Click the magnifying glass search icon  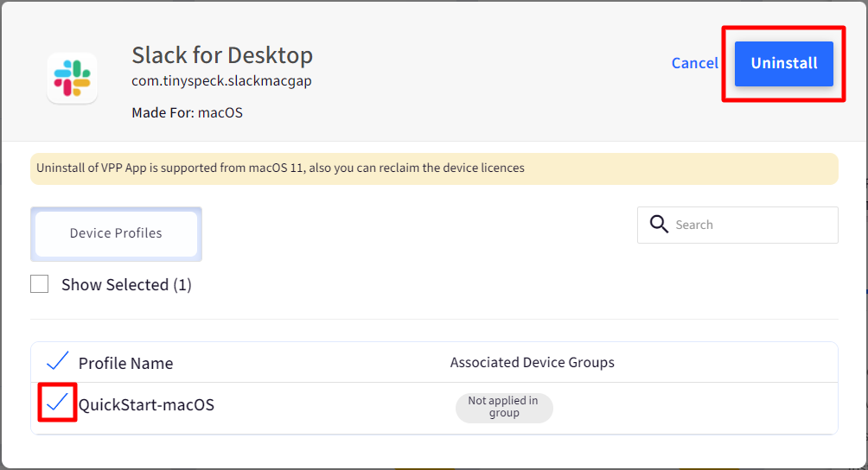(659, 225)
